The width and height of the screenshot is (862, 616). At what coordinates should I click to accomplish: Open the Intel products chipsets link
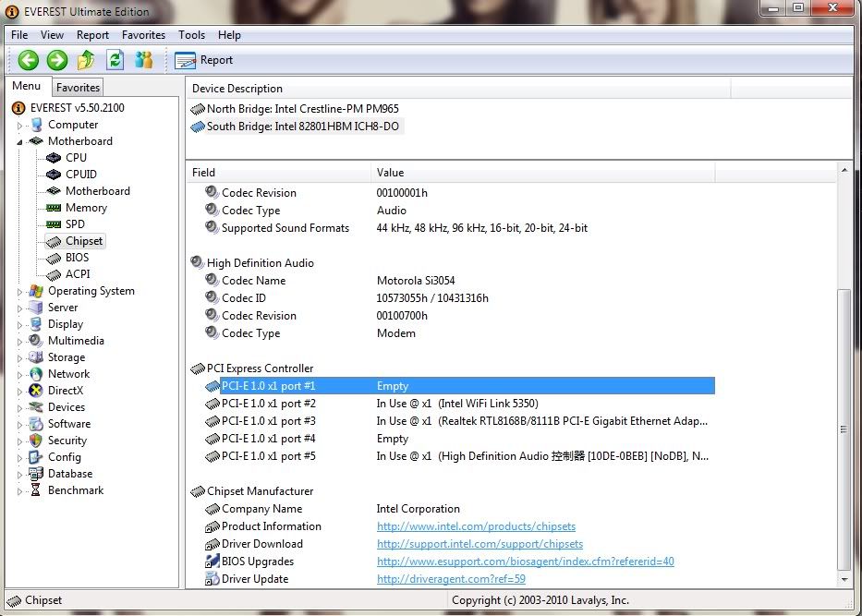click(x=476, y=526)
